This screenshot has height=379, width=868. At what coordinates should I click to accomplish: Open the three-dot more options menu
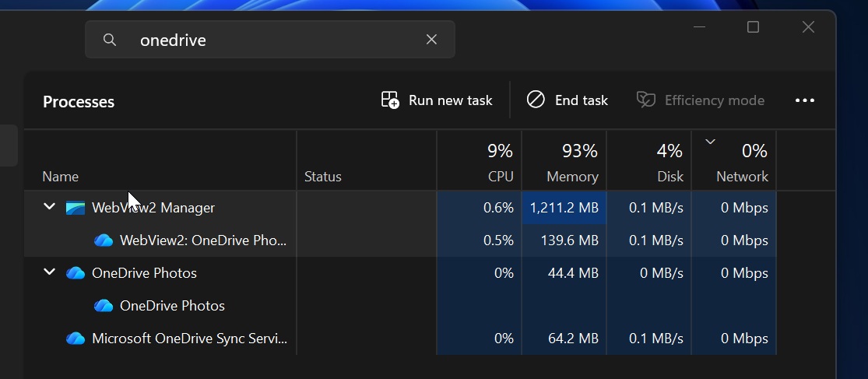(x=804, y=100)
